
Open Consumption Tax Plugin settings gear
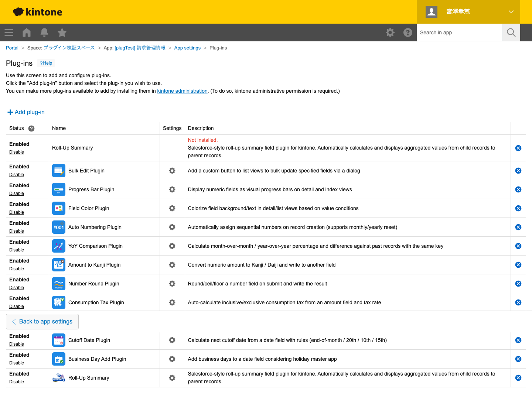172,302
